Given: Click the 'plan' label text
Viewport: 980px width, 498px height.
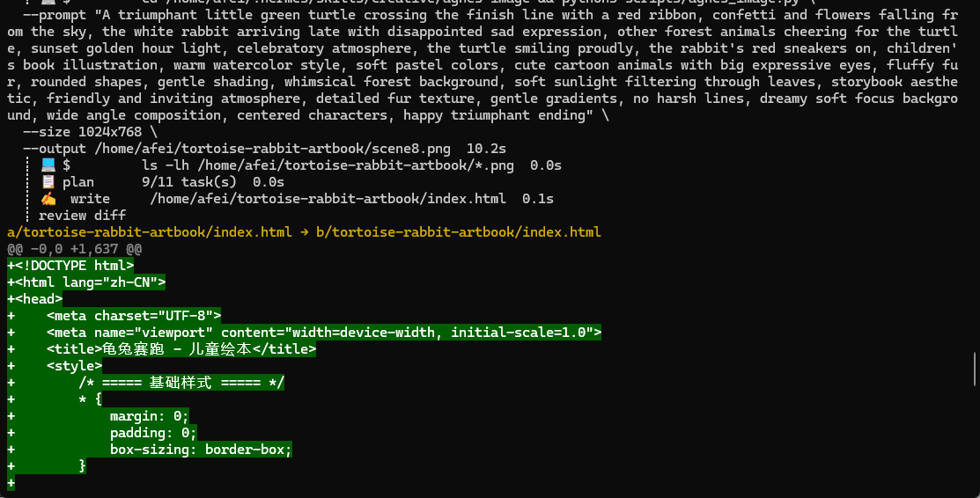Looking at the screenshot, I should [x=78, y=182].
